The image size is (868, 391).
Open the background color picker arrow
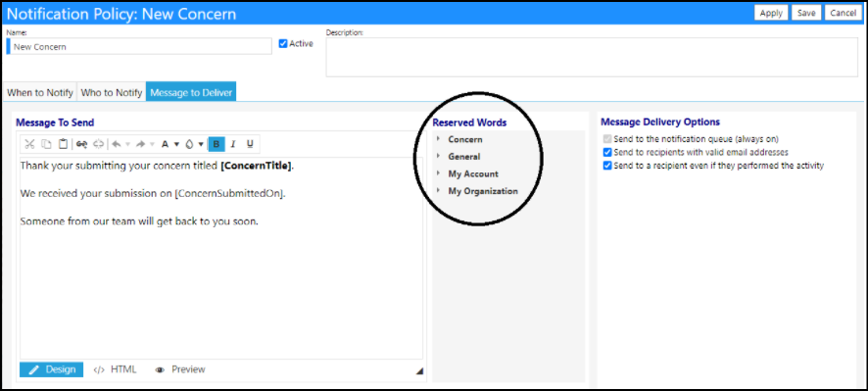click(x=201, y=145)
